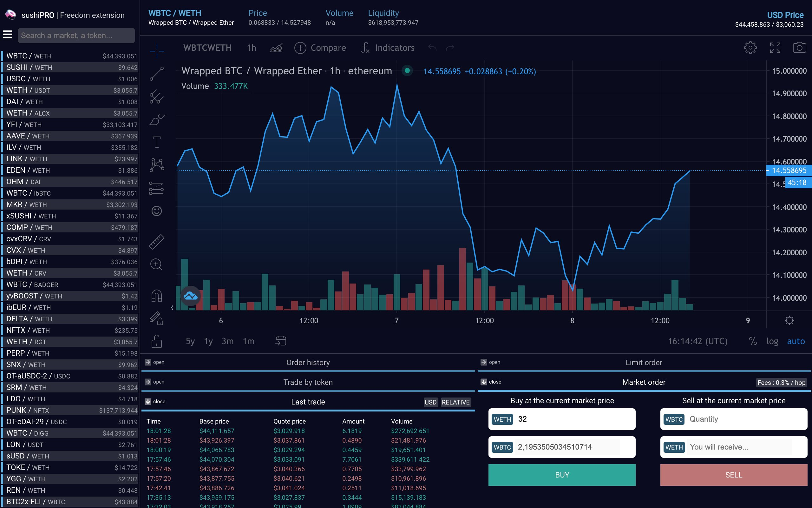Set chart range to 1m

pos(249,341)
